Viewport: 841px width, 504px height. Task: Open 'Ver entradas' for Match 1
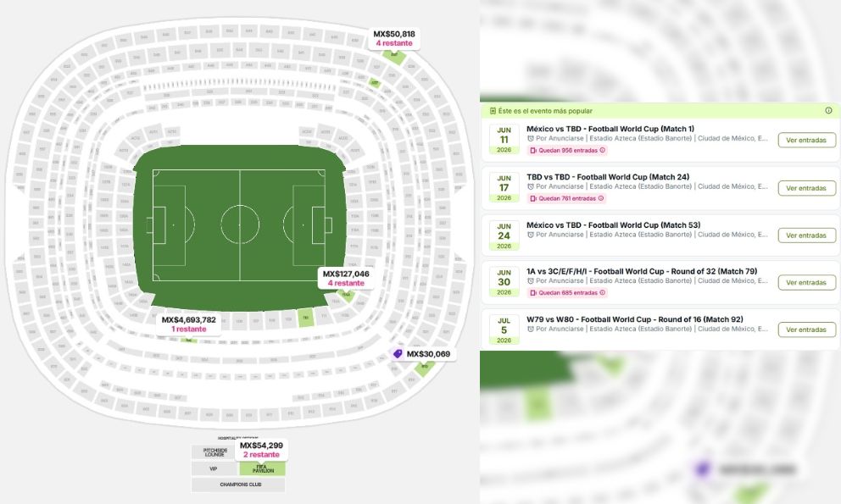tap(806, 141)
